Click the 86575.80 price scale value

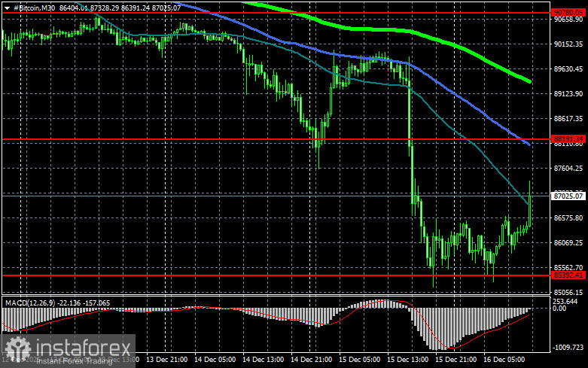click(568, 217)
